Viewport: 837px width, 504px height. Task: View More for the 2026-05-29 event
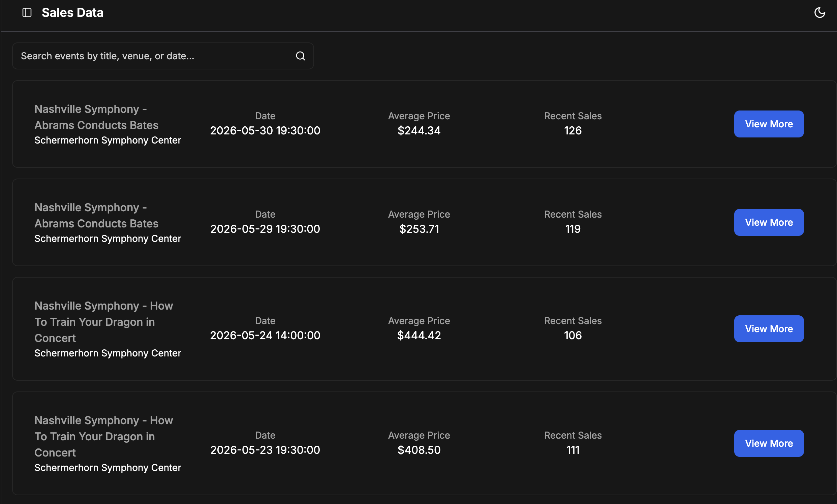tap(769, 222)
